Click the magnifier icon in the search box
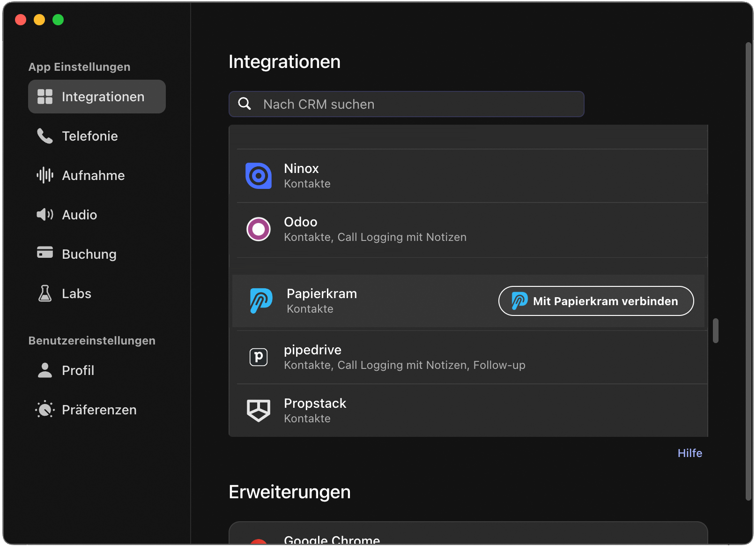The image size is (756, 547). tap(245, 104)
